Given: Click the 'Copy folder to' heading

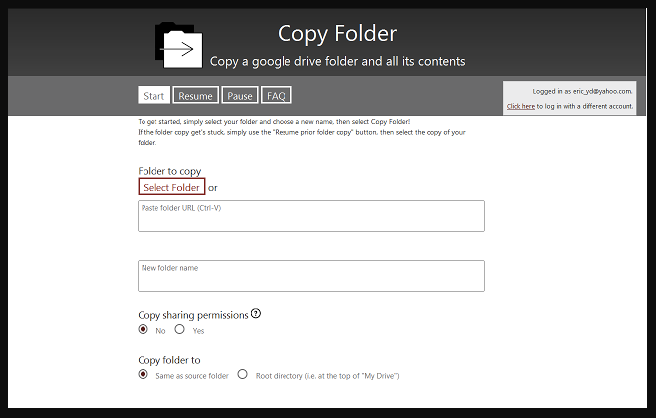Looking at the screenshot, I should [x=169, y=360].
